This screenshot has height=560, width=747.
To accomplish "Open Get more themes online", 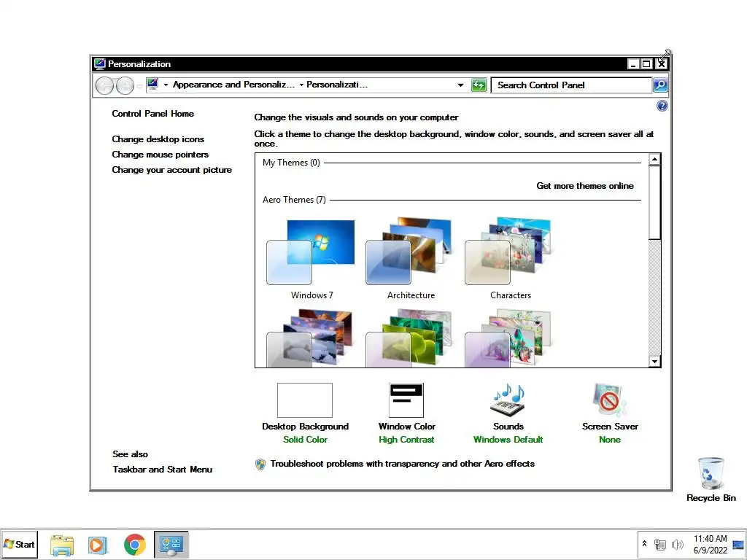I will (x=585, y=186).
